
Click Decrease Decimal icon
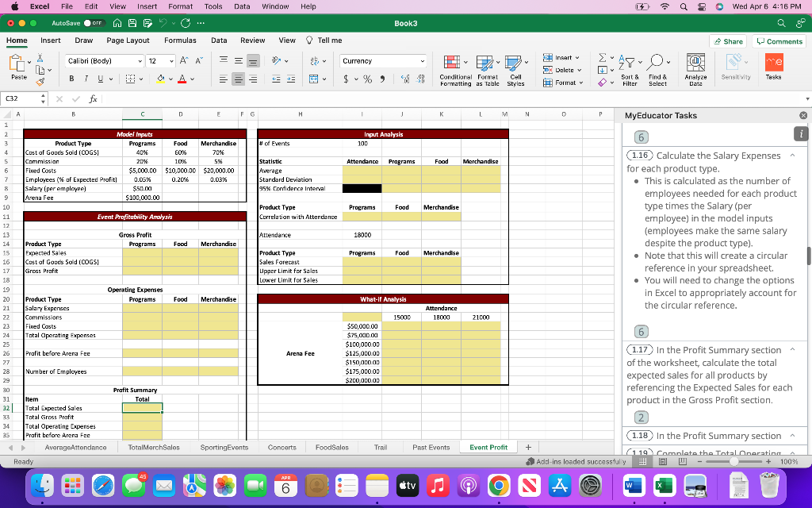click(421, 79)
